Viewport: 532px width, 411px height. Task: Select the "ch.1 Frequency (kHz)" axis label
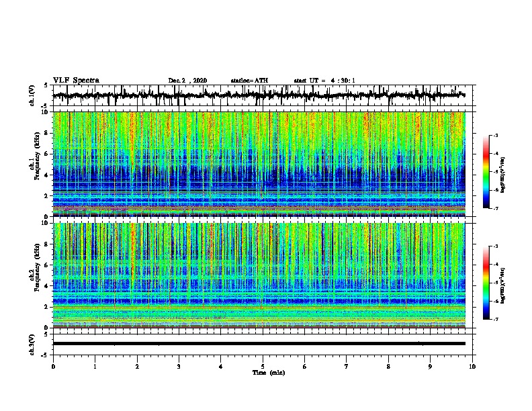tap(36, 156)
